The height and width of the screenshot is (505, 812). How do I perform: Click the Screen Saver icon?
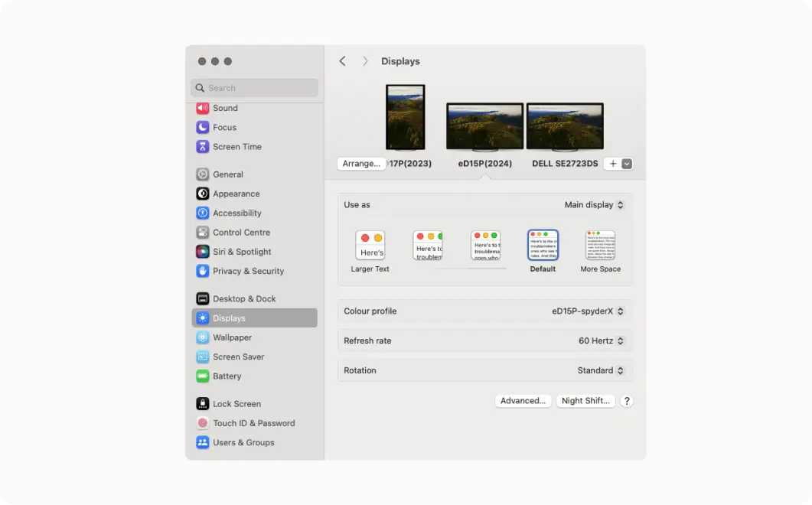[x=203, y=357]
